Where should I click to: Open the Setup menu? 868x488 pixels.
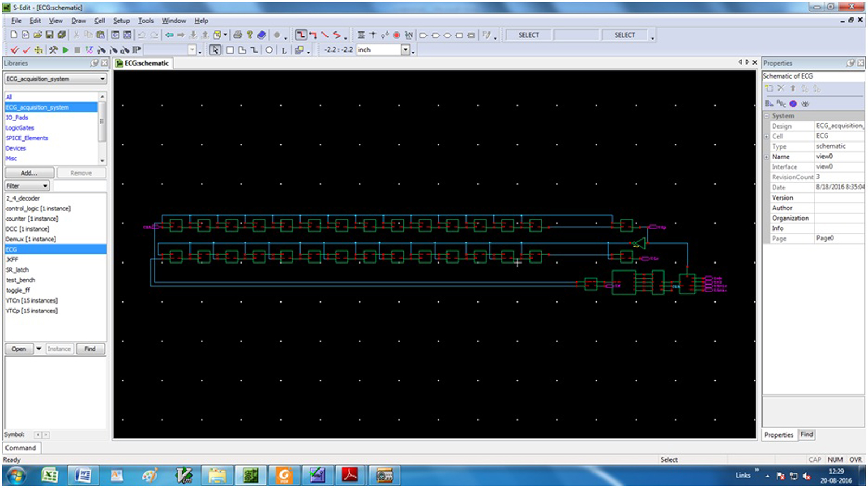[x=122, y=21]
